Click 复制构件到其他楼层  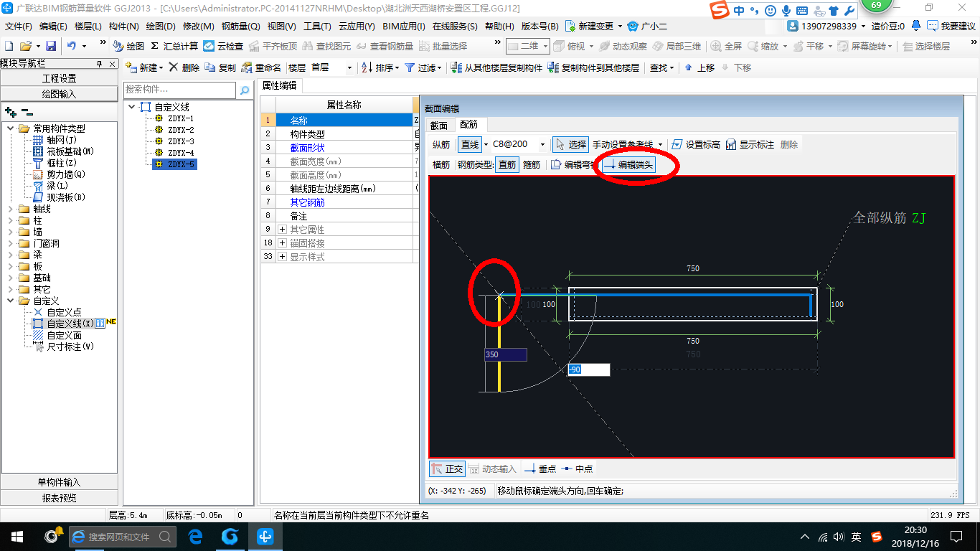point(593,67)
